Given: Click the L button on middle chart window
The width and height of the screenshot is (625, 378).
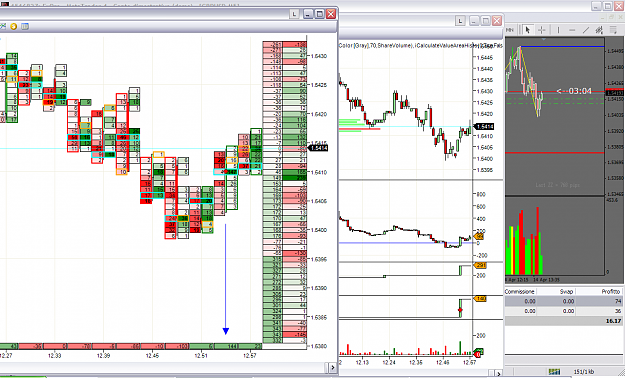Looking at the screenshot, I should 460,21.
